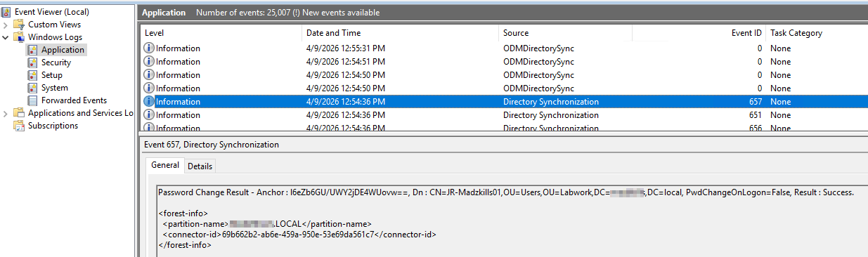This screenshot has width=868, height=257.
Task: Click Directory Synchronization source of event 651
Action: [551, 115]
